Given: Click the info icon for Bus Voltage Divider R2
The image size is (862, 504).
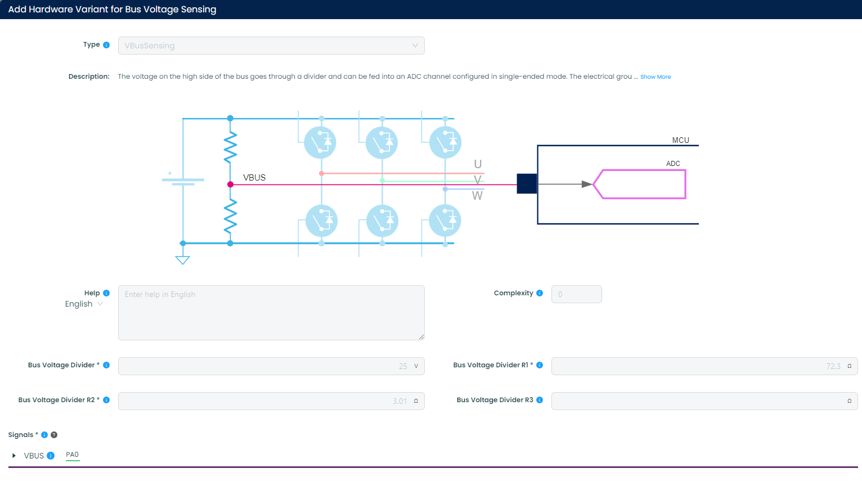Looking at the screenshot, I should 106,400.
